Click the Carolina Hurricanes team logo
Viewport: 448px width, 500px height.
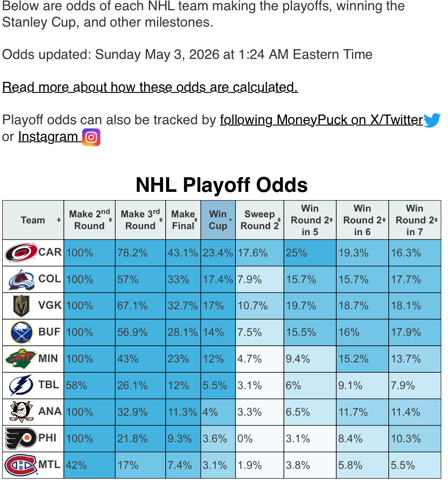coord(21,253)
